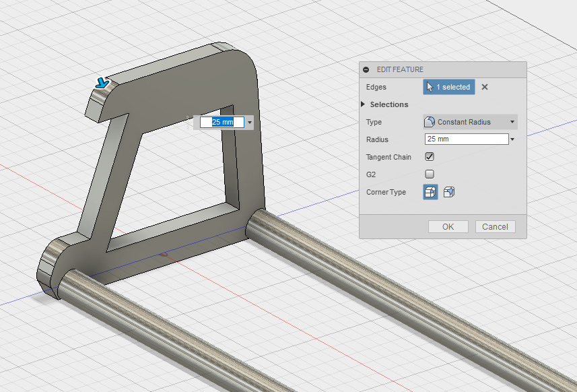Click the blue fillet radius arrow manipulator
The image size is (577, 392).
102,84
